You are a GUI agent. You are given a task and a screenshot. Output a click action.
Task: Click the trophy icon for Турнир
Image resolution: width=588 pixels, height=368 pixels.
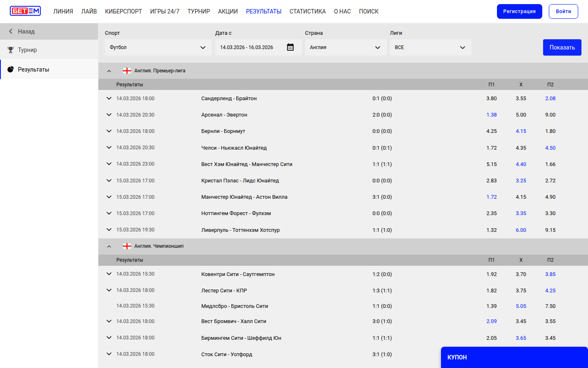11,50
